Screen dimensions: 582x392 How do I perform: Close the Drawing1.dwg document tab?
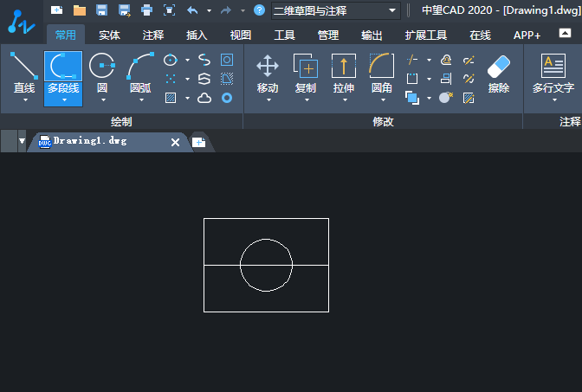point(175,142)
